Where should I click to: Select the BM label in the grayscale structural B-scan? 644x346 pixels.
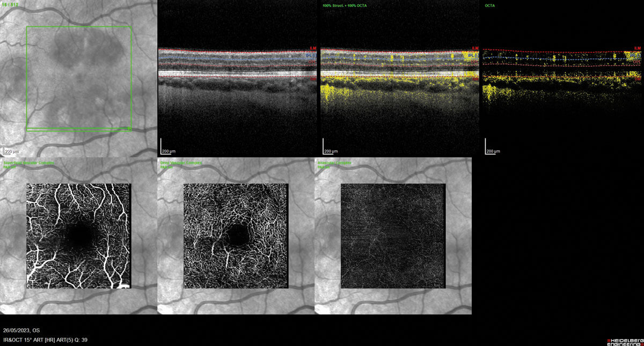[x=312, y=78]
